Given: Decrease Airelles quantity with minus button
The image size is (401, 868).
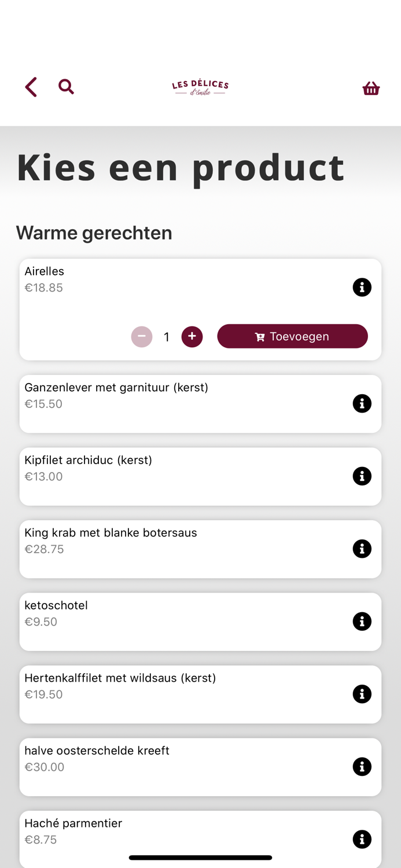Looking at the screenshot, I should pos(142,337).
